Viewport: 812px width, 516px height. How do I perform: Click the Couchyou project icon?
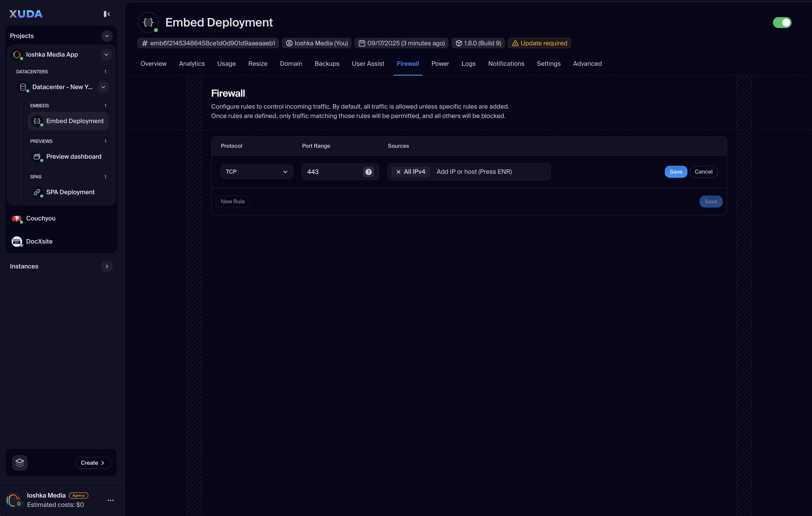coord(16,218)
